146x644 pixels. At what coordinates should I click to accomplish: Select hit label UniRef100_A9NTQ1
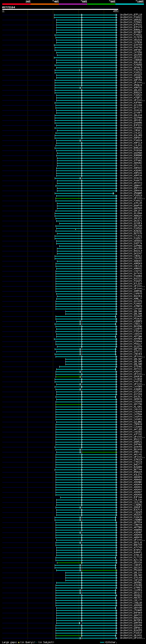pos(131,87)
